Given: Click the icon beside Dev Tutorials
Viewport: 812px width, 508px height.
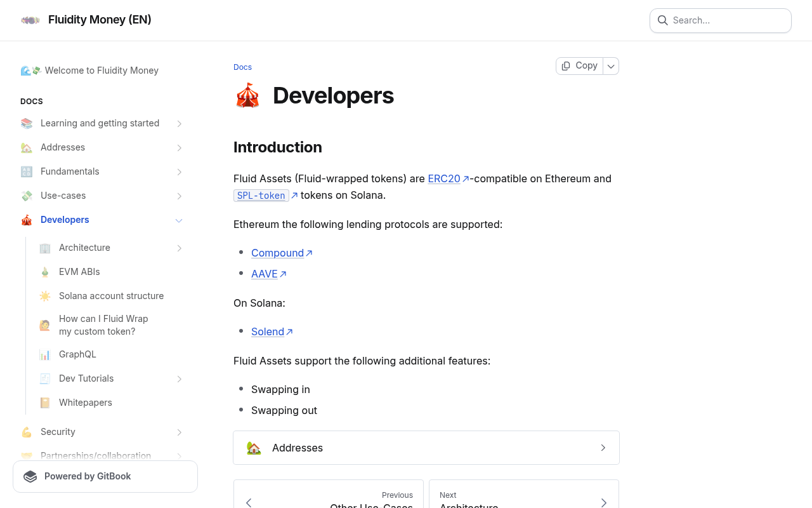Looking at the screenshot, I should pos(45,378).
